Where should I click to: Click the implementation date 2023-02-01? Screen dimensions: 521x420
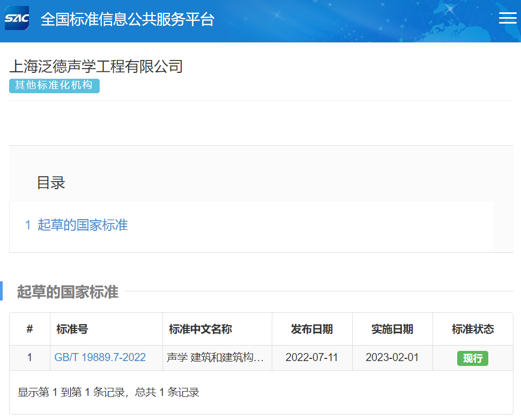pos(392,357)
